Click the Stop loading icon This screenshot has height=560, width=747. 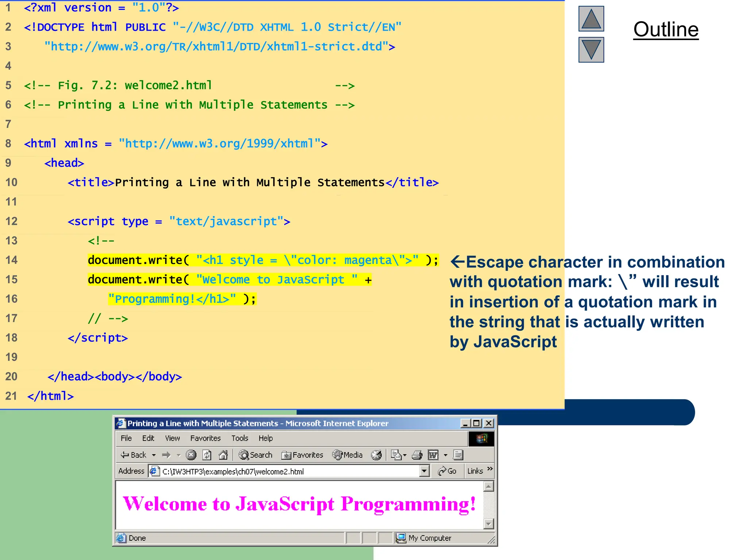click(x=191, y=455)
